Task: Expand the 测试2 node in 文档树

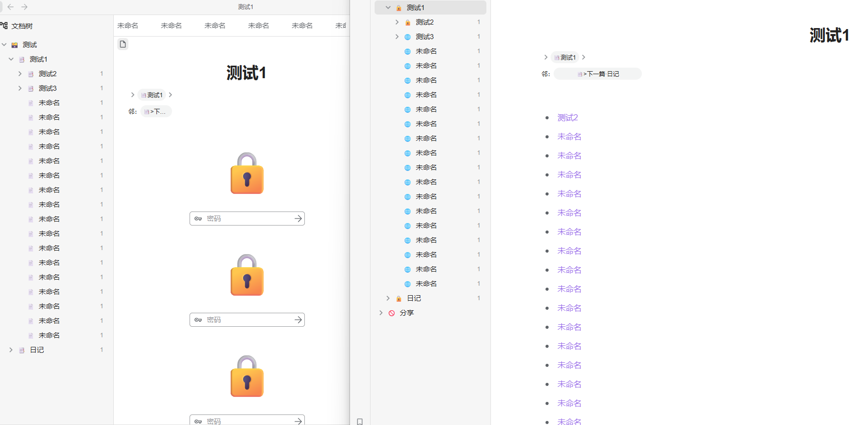Action: [x=20, y=74]
